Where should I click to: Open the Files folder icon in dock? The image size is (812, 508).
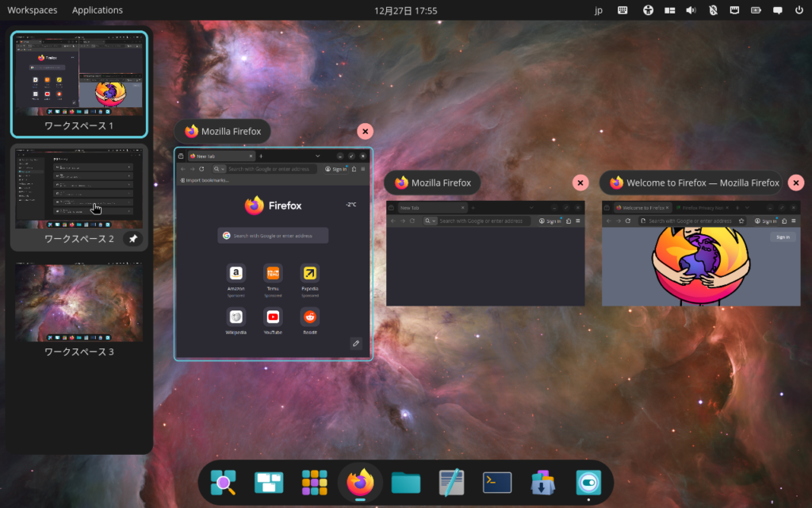coord(406,483)
